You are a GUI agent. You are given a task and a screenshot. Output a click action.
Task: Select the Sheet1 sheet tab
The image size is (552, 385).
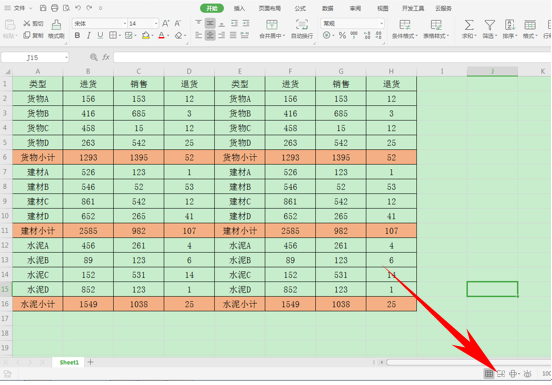pos(69,362)
